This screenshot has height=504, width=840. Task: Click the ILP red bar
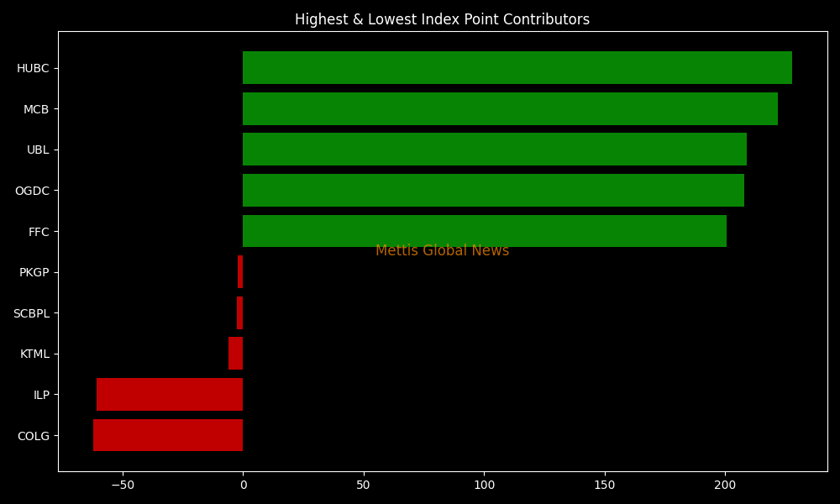click(x=170, y=395)
